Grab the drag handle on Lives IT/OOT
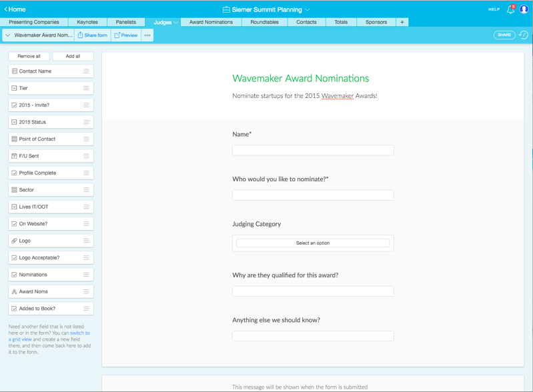This screenshot has width=533, height=392. (86, 207)
